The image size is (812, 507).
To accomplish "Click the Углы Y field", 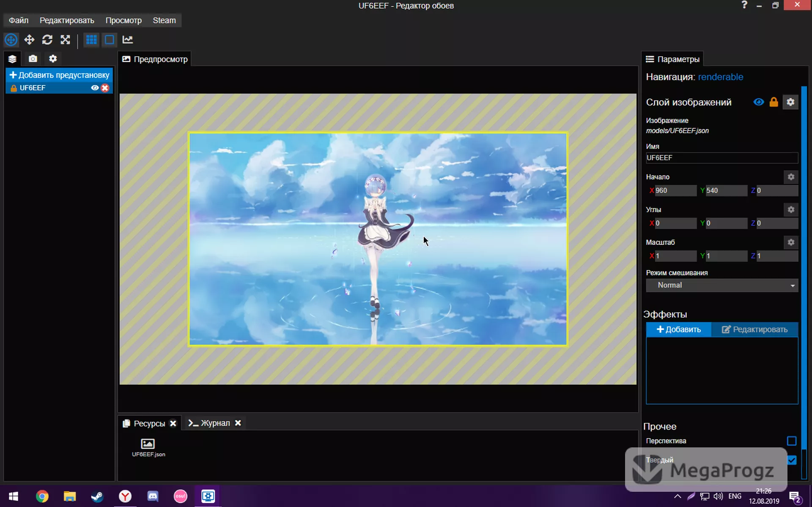I will tap(726, 223).
